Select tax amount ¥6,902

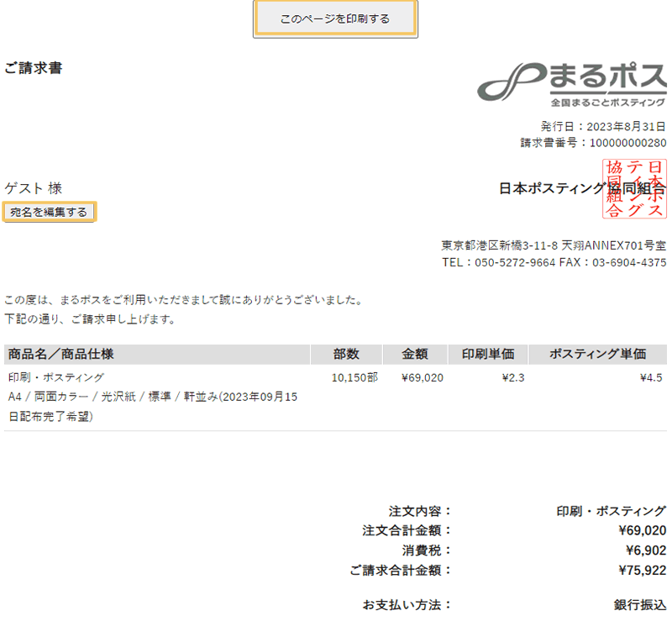point(646,550)
